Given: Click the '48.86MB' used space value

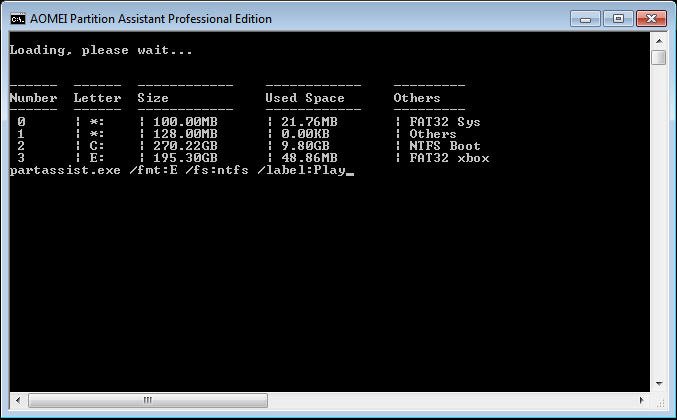Looking at the screenshot, I should coord(309,158).
